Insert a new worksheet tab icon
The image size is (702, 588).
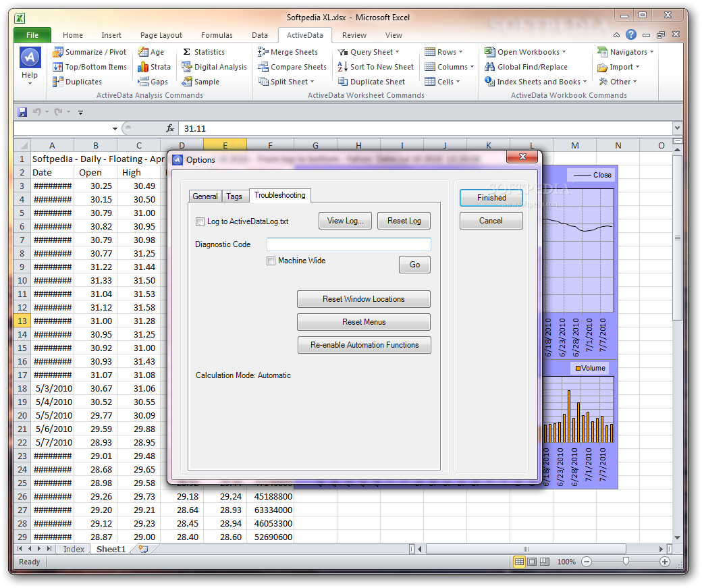click(143, 549)
